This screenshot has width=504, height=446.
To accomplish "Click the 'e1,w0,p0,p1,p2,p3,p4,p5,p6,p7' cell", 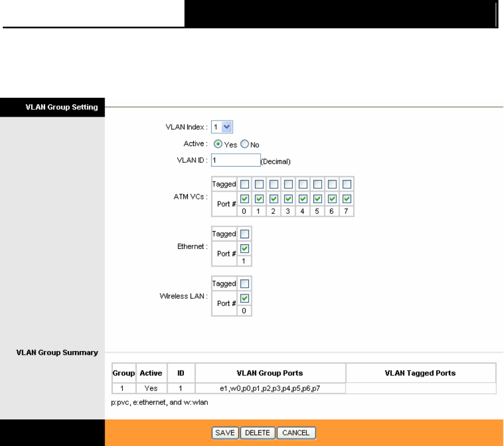I will point(270,388).
